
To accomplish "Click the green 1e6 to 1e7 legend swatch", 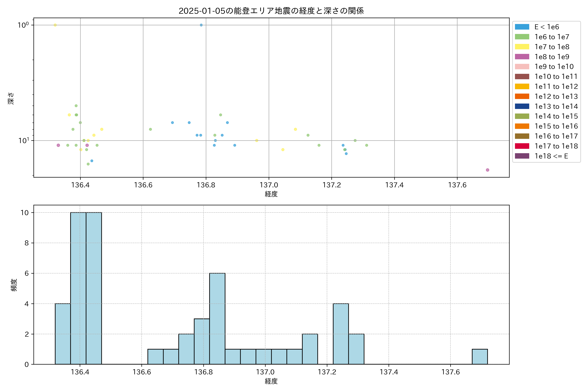I will 522,37.
